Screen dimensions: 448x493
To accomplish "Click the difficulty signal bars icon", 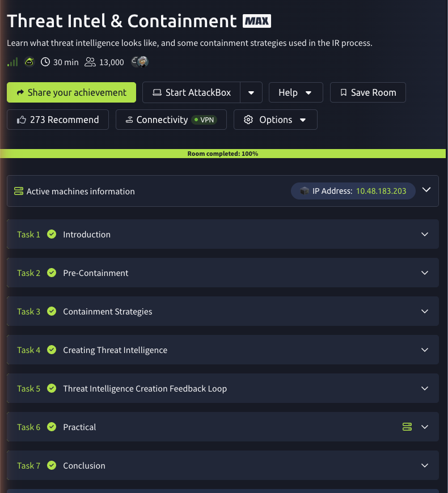I will coord(12,62).
